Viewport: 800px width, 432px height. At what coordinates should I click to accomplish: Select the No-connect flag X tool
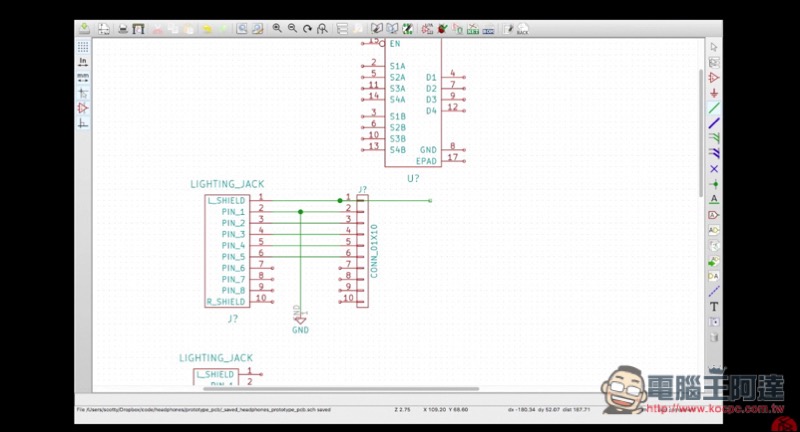714,169
